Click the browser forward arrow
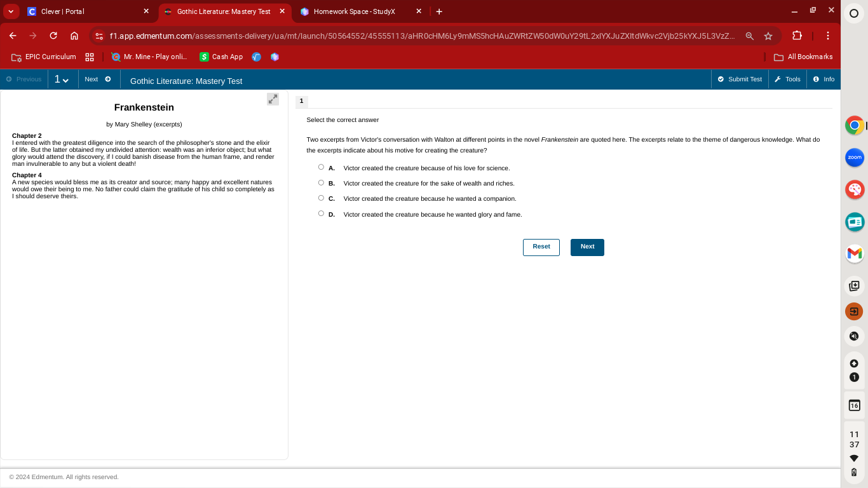The image size is (868, 488). (33, 36)
